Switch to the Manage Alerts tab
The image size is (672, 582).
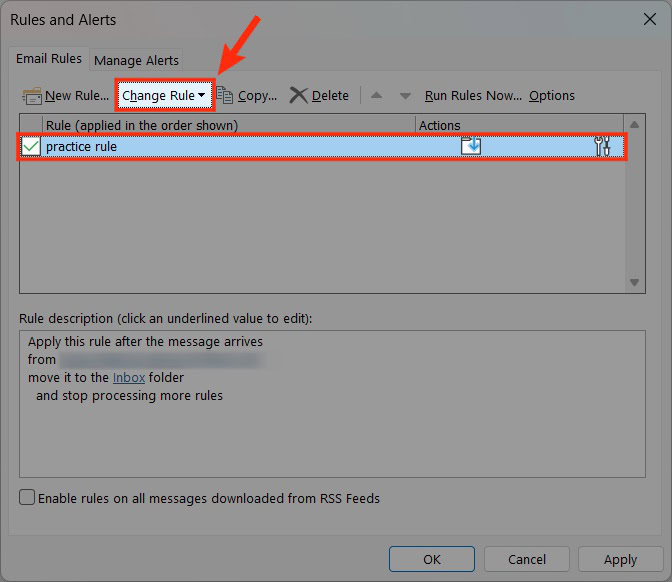tap(136, 60)
